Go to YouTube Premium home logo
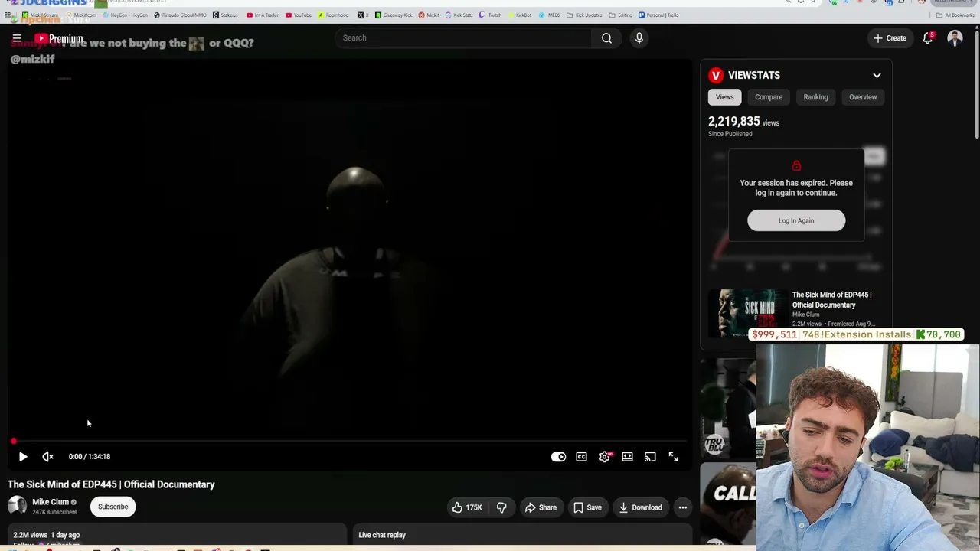This screenshot has height=551, width=980. [x=59, y=38]
